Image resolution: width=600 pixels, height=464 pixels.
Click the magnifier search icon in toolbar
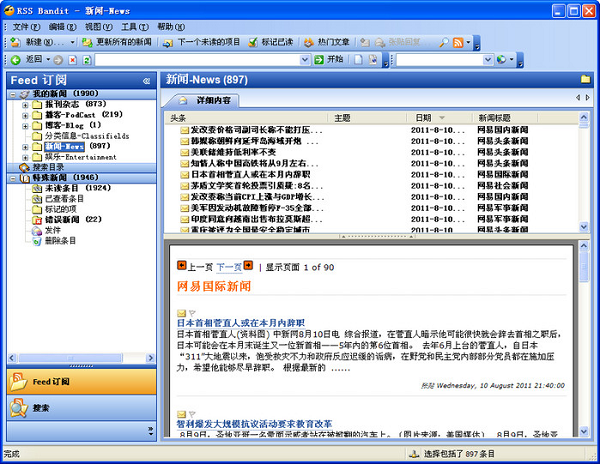coord(443,42)
